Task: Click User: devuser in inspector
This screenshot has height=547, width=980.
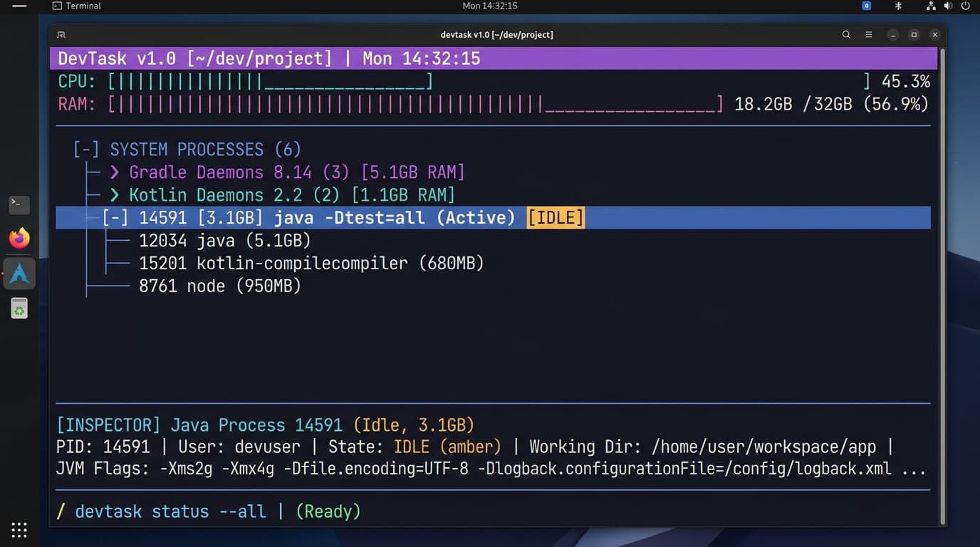Action: pos(239,447)
